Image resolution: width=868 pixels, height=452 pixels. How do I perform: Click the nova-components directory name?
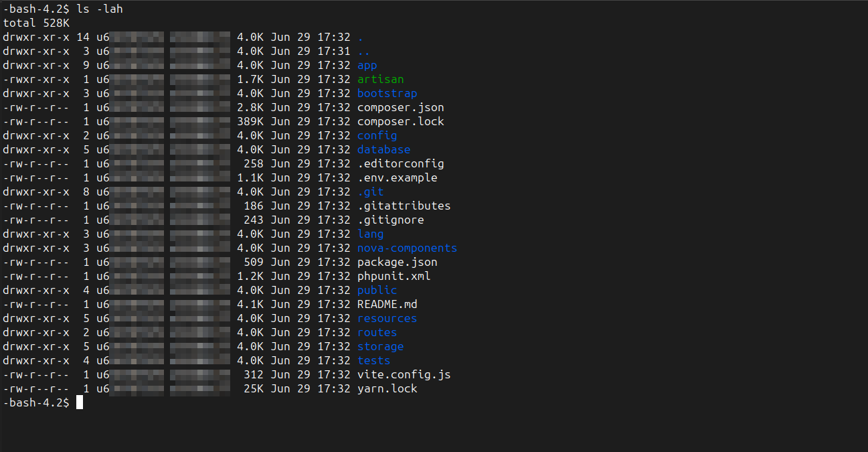click(407, 248)
